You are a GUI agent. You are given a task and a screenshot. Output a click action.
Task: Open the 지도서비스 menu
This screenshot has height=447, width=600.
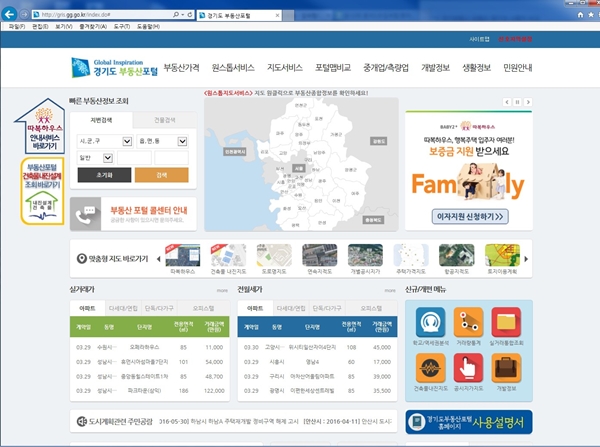tap(285, 68)
